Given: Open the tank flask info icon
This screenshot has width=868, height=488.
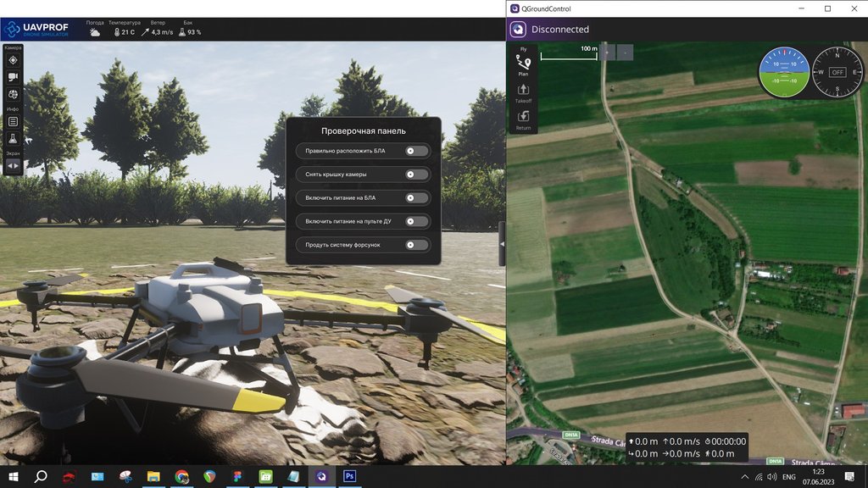Looking at the screenshot, I should coord(13,138).
